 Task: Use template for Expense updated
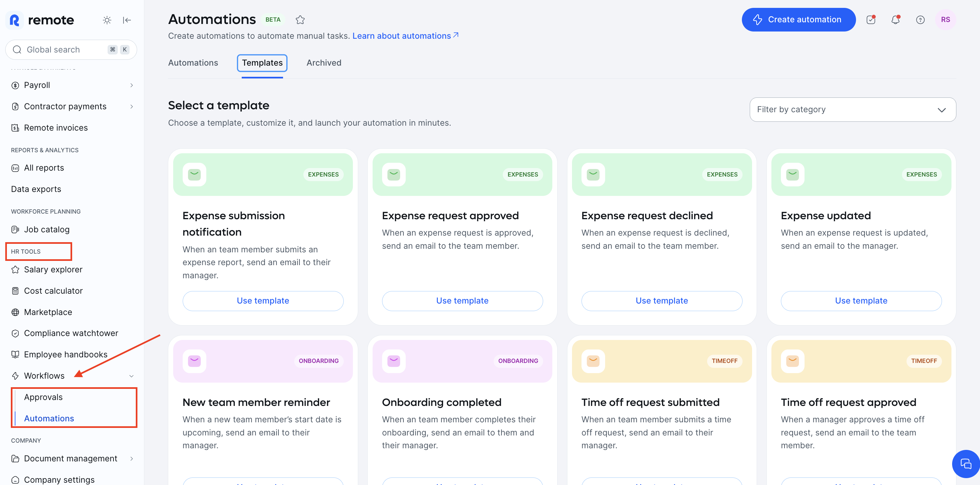click(861, 301)
